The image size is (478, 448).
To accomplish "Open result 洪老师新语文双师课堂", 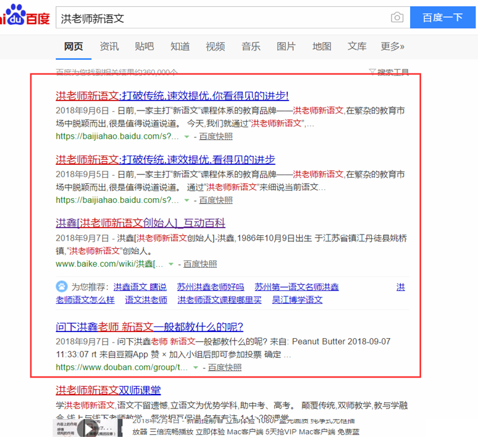I will 108,390.
